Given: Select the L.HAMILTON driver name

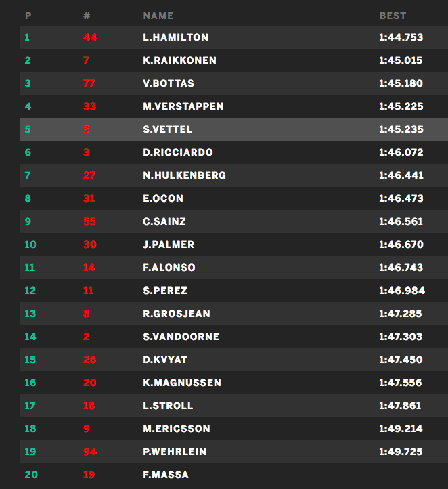Looking at the screenshot, I should (176, 37).
